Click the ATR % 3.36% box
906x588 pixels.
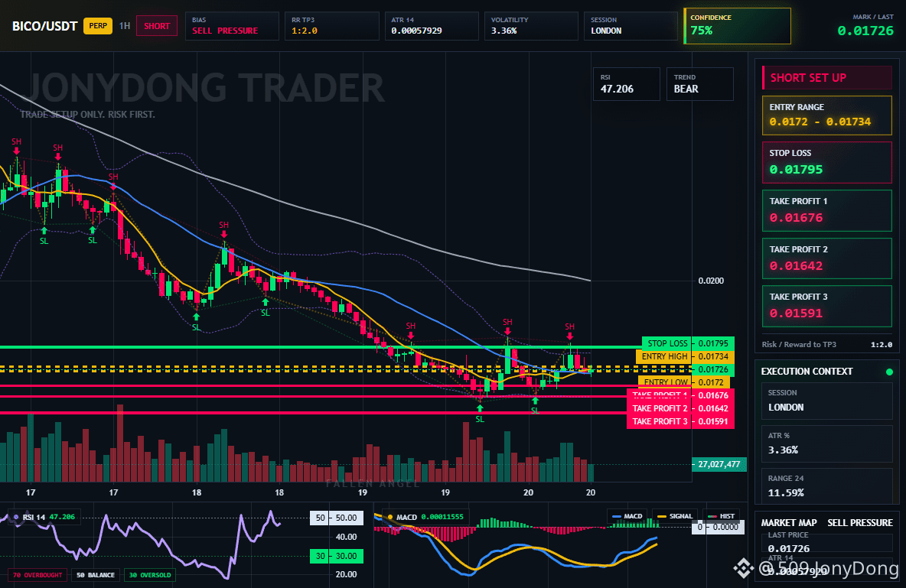click(x=827, y=443)
